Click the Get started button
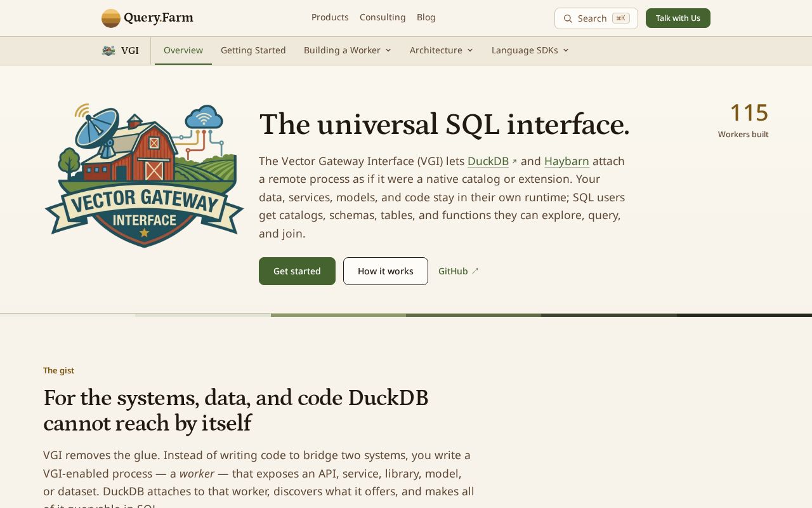Screen dimensions: 812x508 (x=297, y=271)
